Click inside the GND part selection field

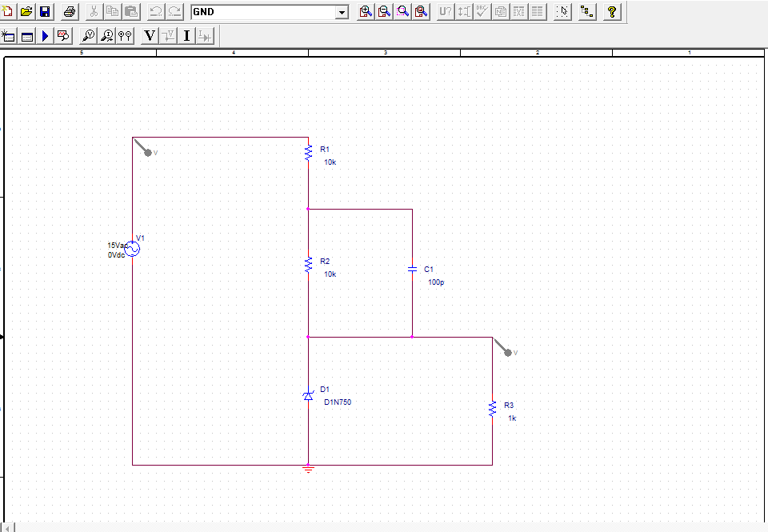(263, 12)
